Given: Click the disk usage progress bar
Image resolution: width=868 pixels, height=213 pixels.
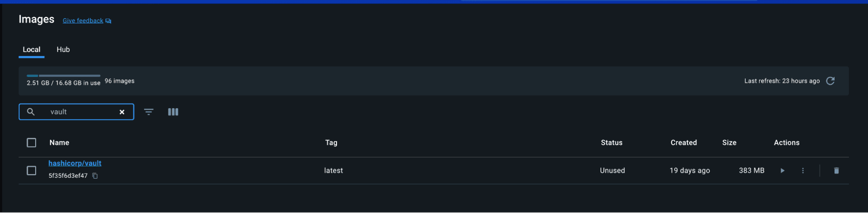Looking at the screenshot, I should (63, 76).
